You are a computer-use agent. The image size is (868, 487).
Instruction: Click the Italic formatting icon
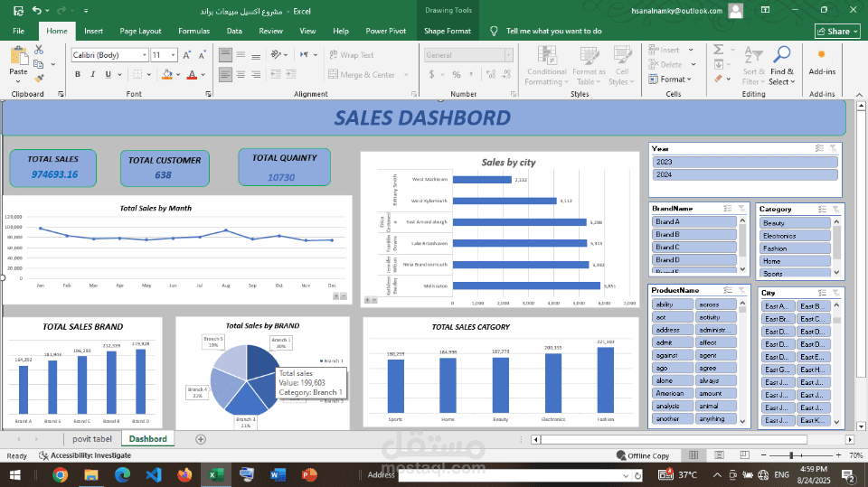click(92, 74)
